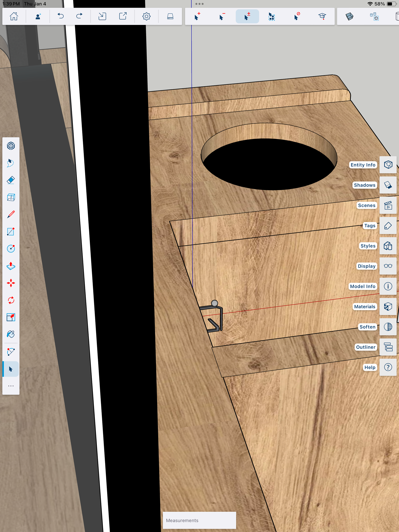Image resolution: width=399 pixels, height=532 pixels.
Task: Open app settings gear
Action: pos(146,16)
